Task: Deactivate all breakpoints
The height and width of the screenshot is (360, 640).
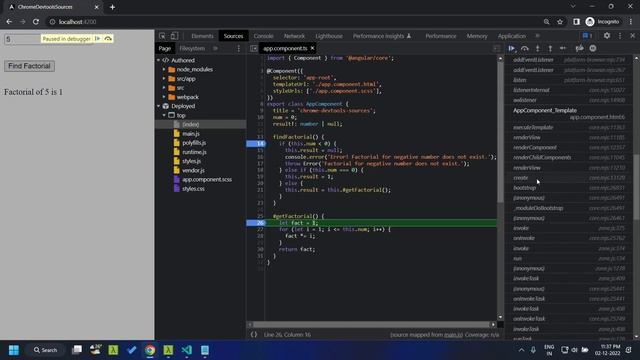Action: pyautogui.click(x=579, y=49)
